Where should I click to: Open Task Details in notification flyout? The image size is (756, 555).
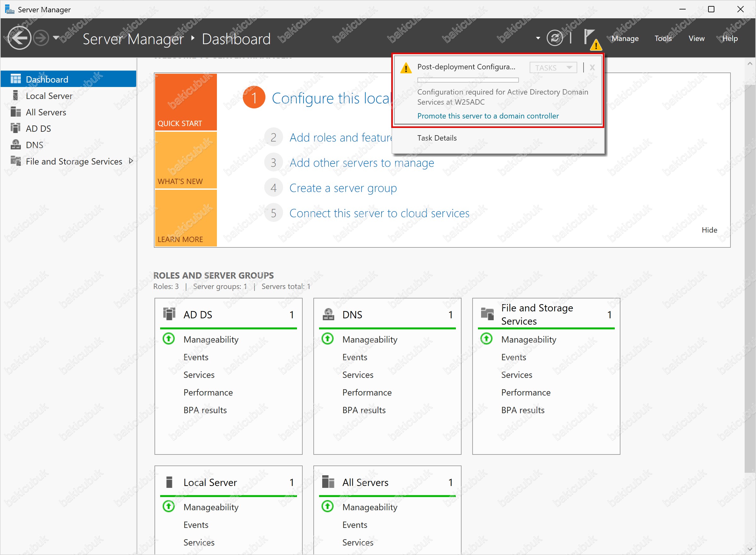[437, 138]
